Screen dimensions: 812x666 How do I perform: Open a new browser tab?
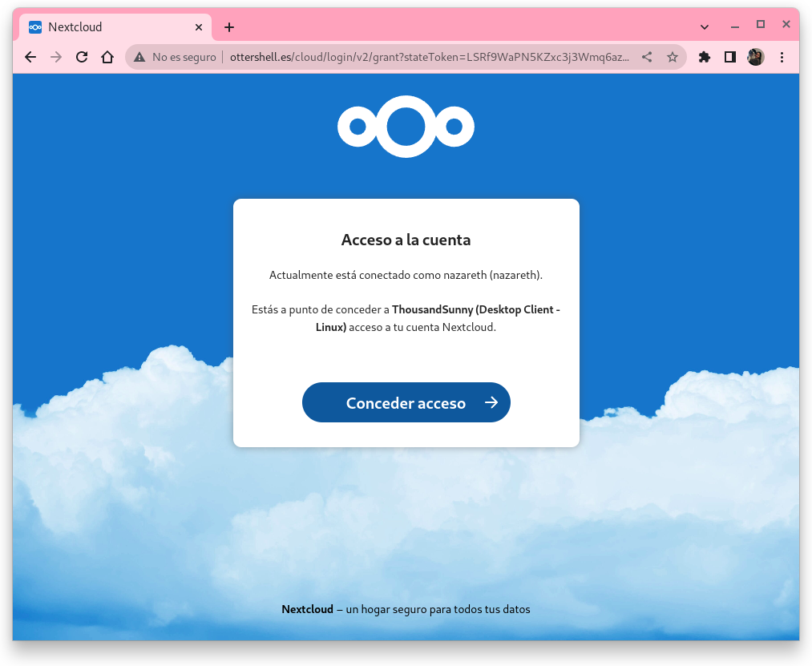(x=229, y=26)
